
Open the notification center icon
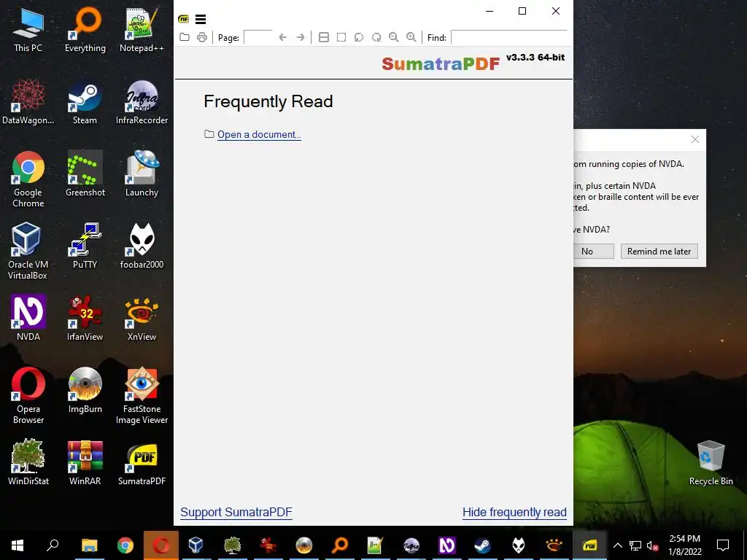click(x=723, y=545)
